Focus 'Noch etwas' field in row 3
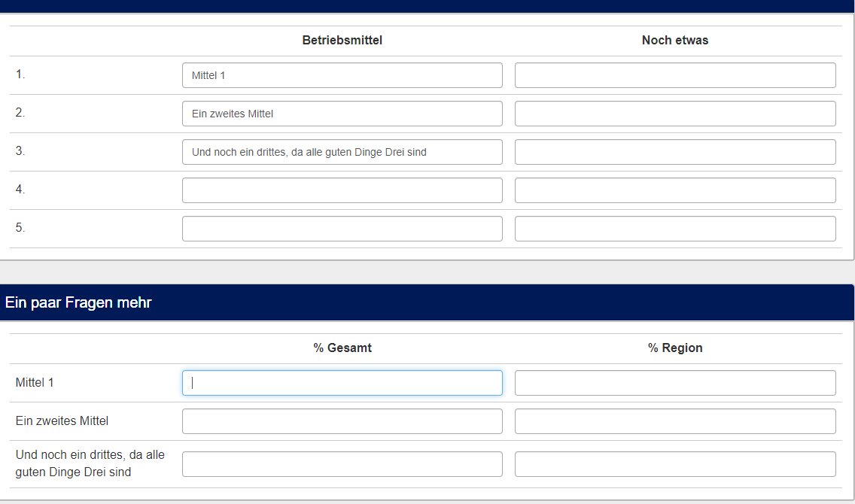Image resolution: width=855 pixels, height=504 pixels. tap(674, 152)
